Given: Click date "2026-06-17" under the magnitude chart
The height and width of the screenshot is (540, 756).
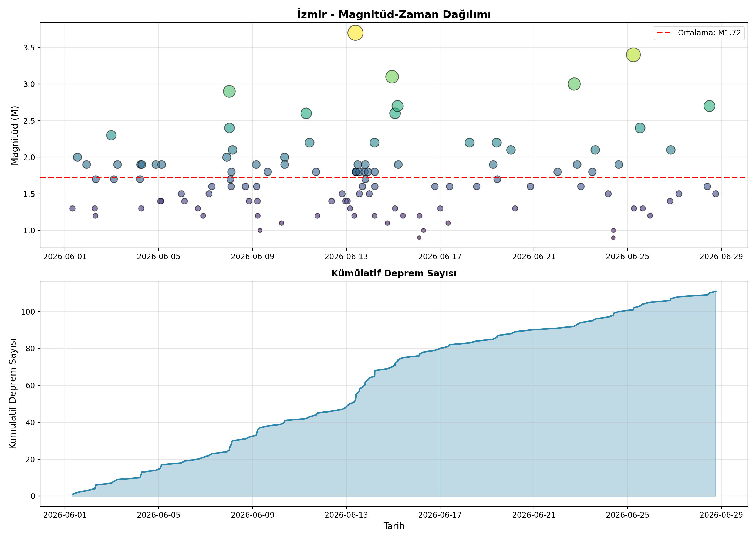Looking at the screenshot, I should click(440, 257).
